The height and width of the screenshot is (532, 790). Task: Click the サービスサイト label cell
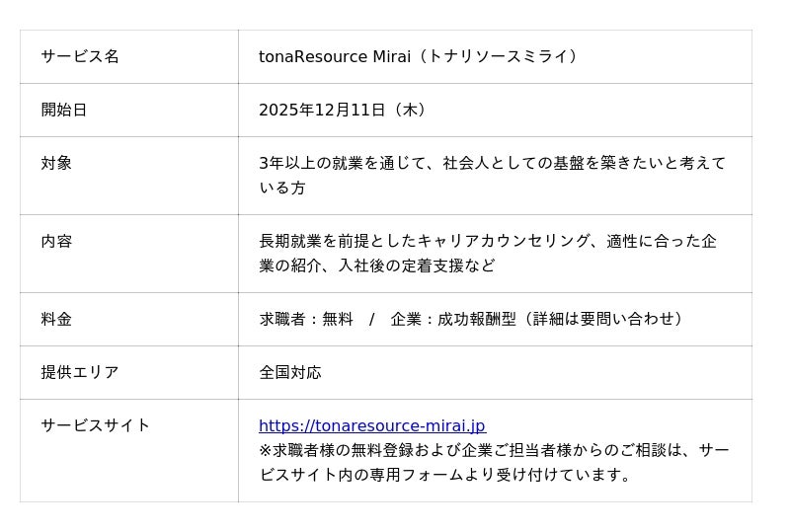(96, 425)
